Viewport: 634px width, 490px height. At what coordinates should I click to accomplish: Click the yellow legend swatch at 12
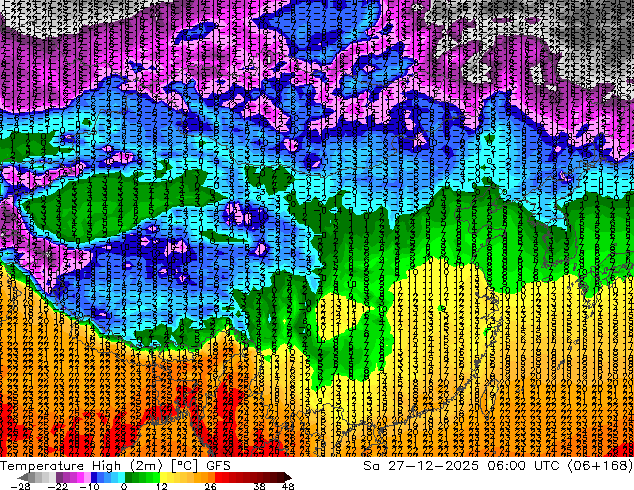coord(163,477)
